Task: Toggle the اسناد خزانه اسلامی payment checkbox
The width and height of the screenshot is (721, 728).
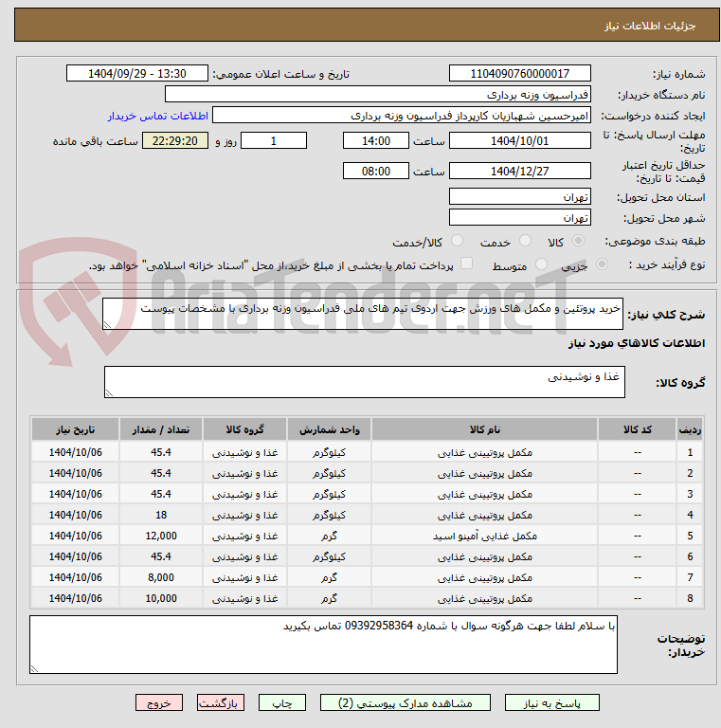Action: coord(467,264)
